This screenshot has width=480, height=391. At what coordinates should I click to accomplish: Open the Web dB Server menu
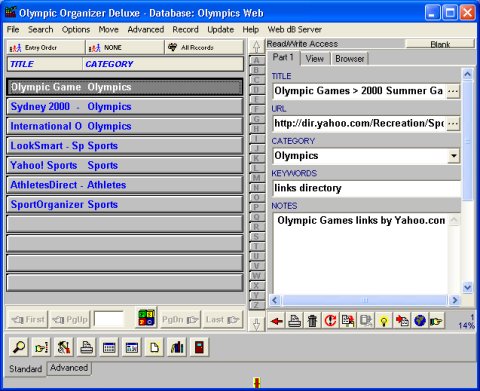click(x=294, y=29)
